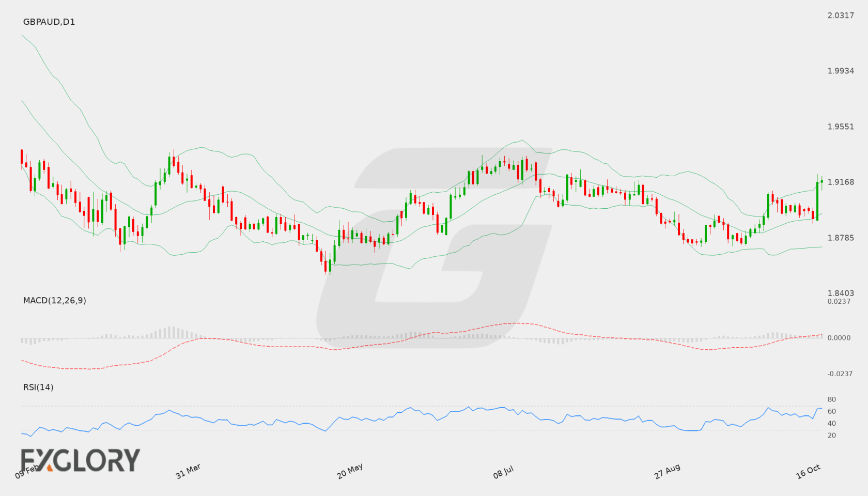
Task: Select the 0.0000 MACD zero level value
Action: point(839,337)
